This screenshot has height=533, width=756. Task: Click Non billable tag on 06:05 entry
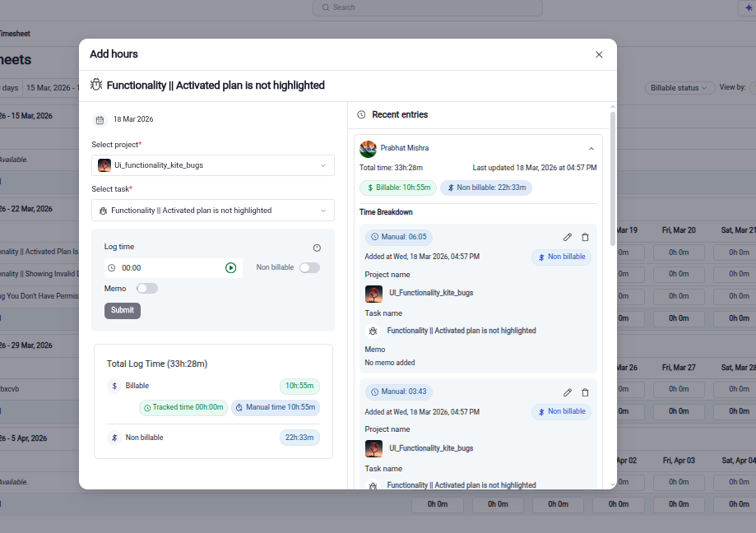(x=562, y=257)
